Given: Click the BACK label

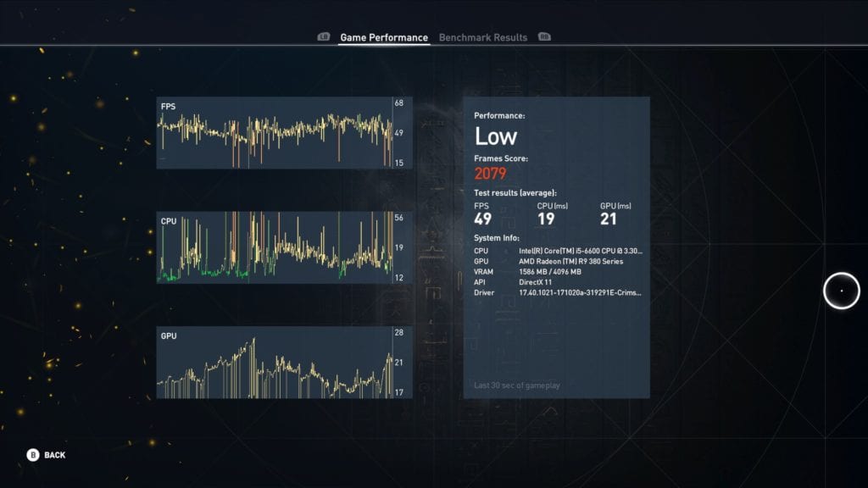Looking at the screenshot, I should click(x=55, y=455).
